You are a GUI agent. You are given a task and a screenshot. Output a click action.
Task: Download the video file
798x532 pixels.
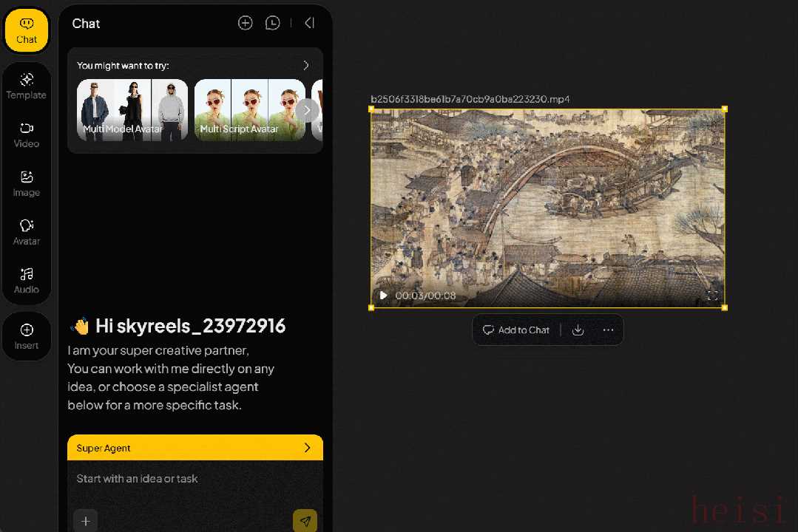point(578,330)
